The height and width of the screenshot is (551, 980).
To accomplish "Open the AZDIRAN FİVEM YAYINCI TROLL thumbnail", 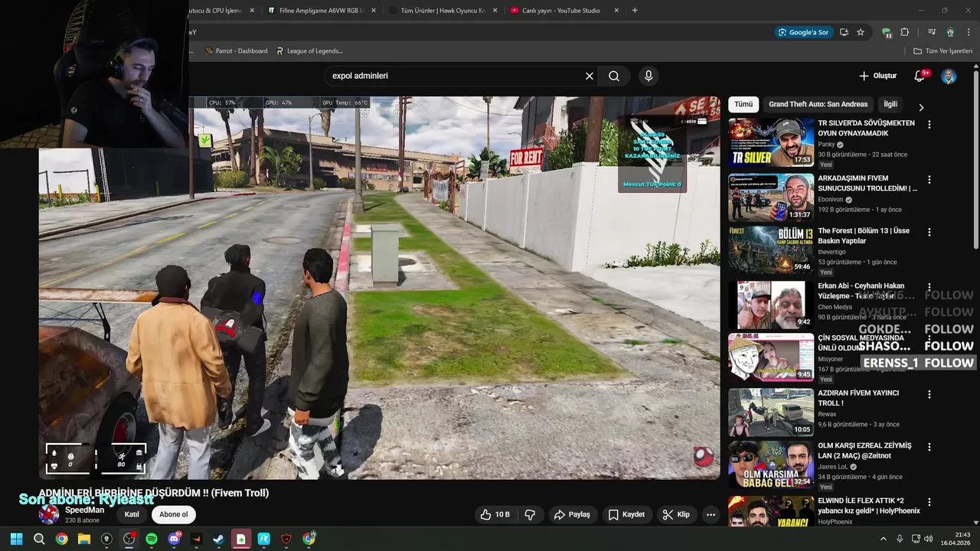I will point(771,412).
